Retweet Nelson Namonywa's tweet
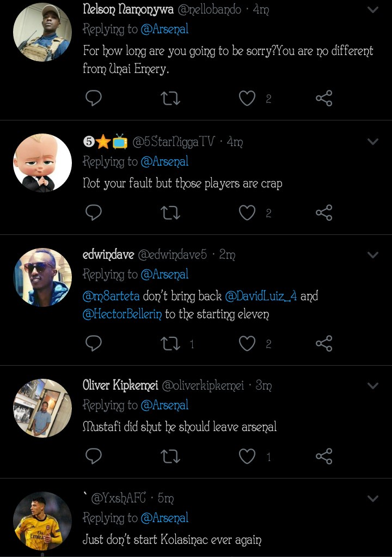392x557 pixels. [x=170, y=99]
